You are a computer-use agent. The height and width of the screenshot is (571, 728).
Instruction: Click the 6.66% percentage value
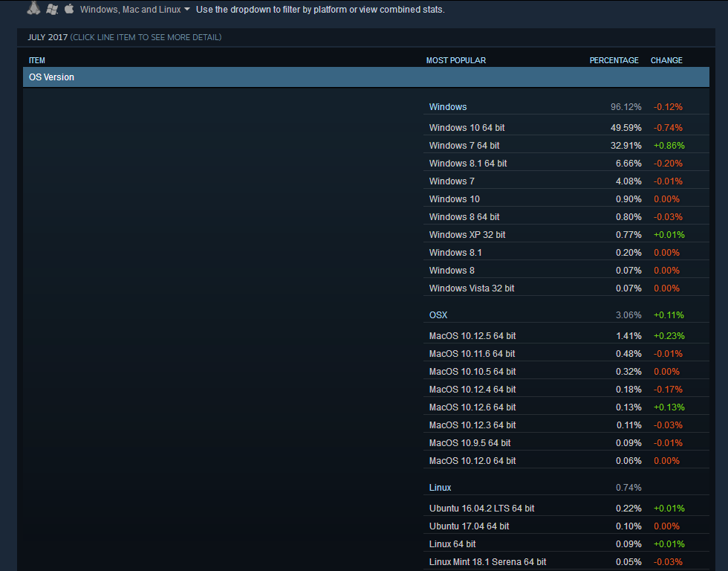628,163
